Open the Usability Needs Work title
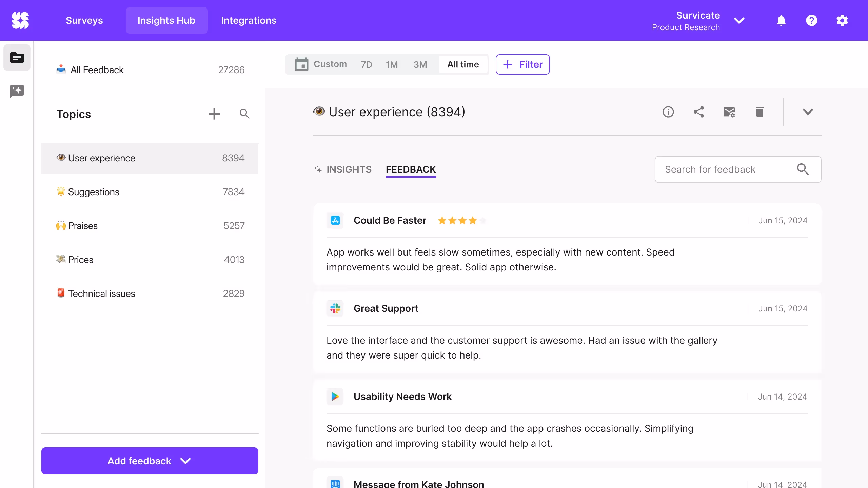Image resolution: width=868 pixels, height=488 pixels. pos(402,396)
